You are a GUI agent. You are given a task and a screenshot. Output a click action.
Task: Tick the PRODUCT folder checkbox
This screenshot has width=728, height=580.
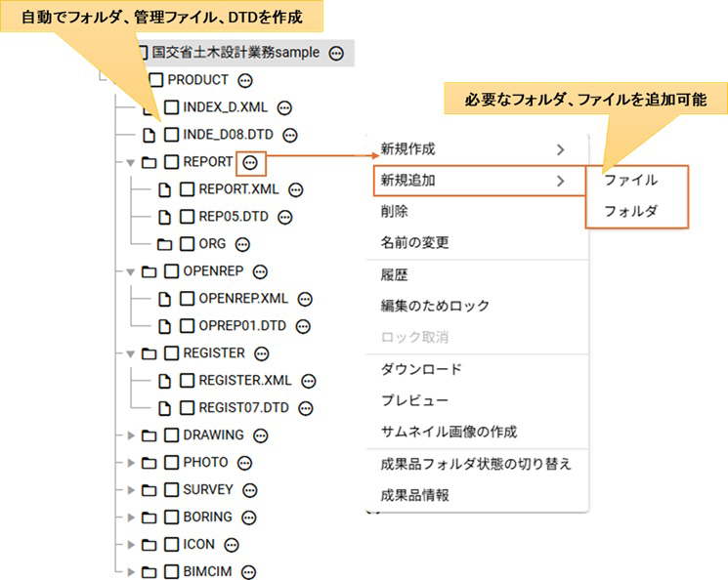(156, 80)
